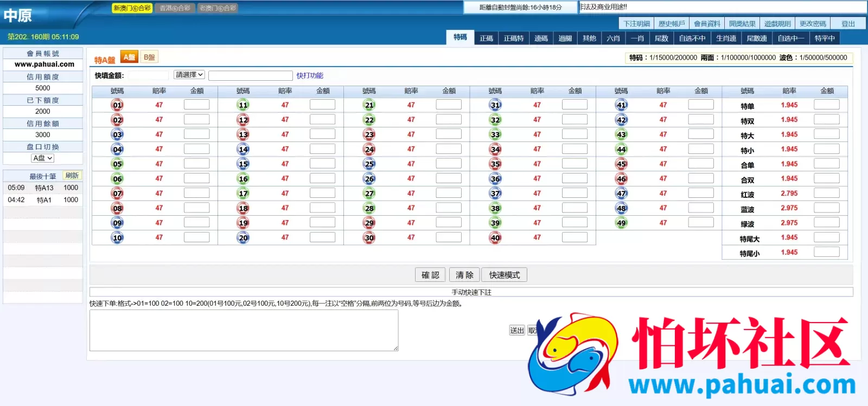Open the 遊戲規則 game rules link
The image size is (868, 406).
coord(777,24)
